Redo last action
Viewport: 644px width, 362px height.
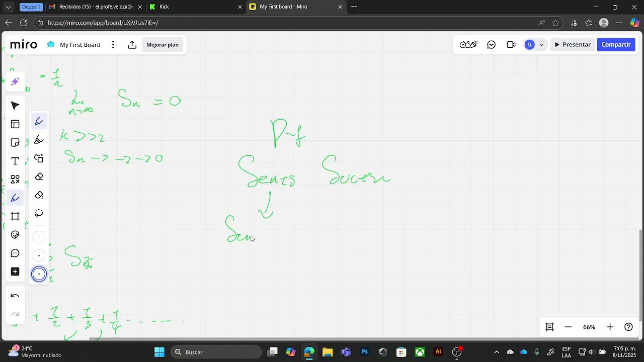[15, 315]
